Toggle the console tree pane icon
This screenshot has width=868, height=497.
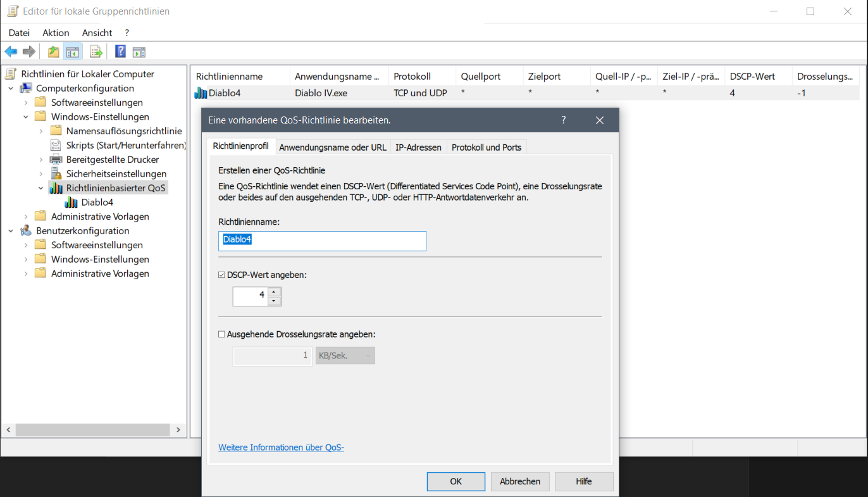(x=73, y=52)
